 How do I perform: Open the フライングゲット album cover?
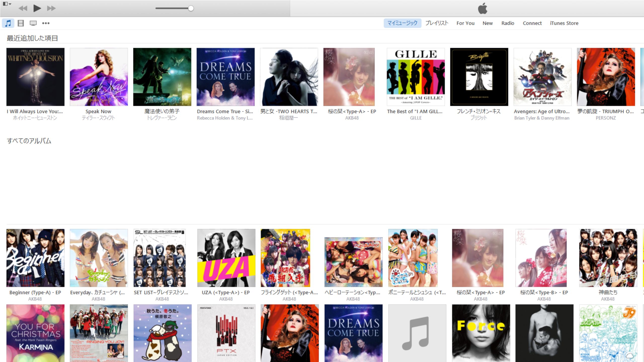tap(286, 258)
